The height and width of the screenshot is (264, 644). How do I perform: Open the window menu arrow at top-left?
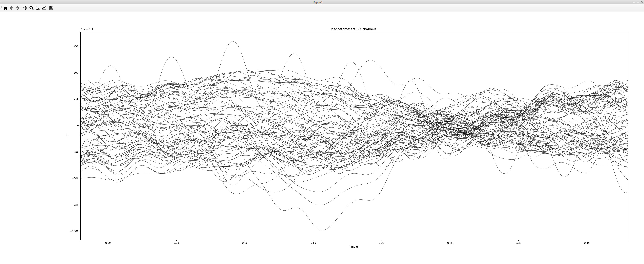pyautogui.click(x=2, y=2)
